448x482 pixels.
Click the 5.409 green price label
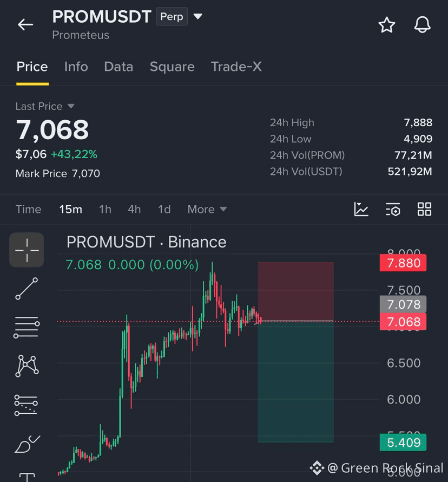pyautogui.click(x=403, y=442)
